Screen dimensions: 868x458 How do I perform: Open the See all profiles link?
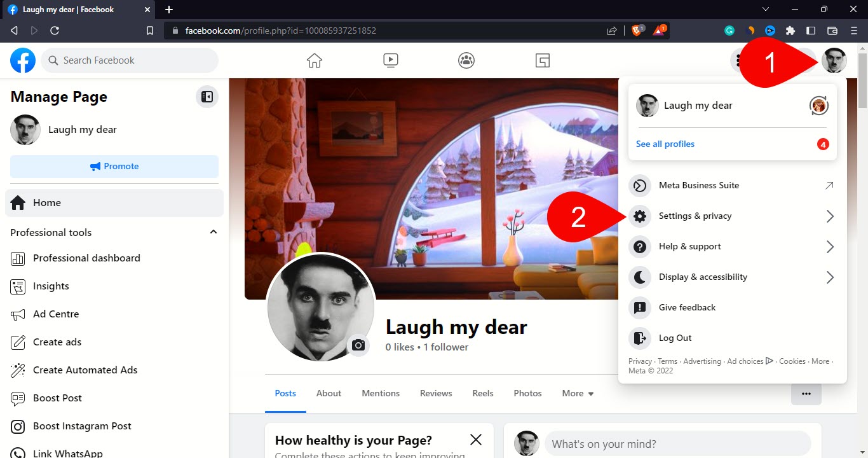(x=665, y=144)
